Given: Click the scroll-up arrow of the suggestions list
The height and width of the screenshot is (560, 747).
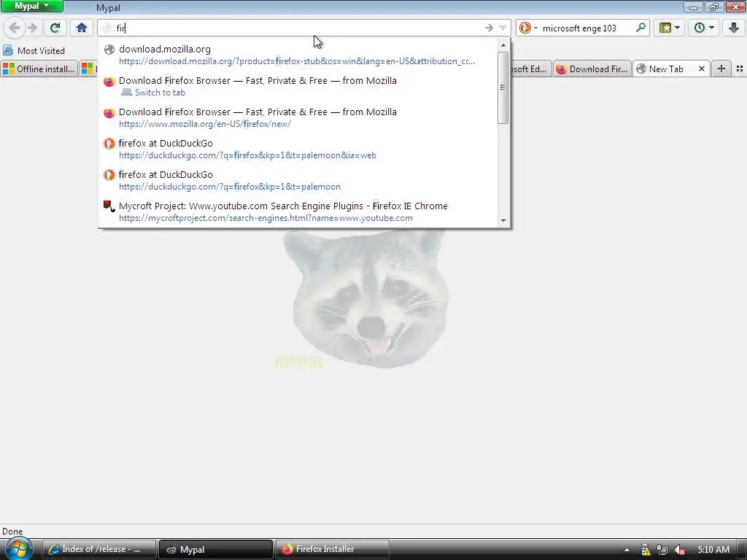Looking at the screenshot, I should click(x=503, y=45).
